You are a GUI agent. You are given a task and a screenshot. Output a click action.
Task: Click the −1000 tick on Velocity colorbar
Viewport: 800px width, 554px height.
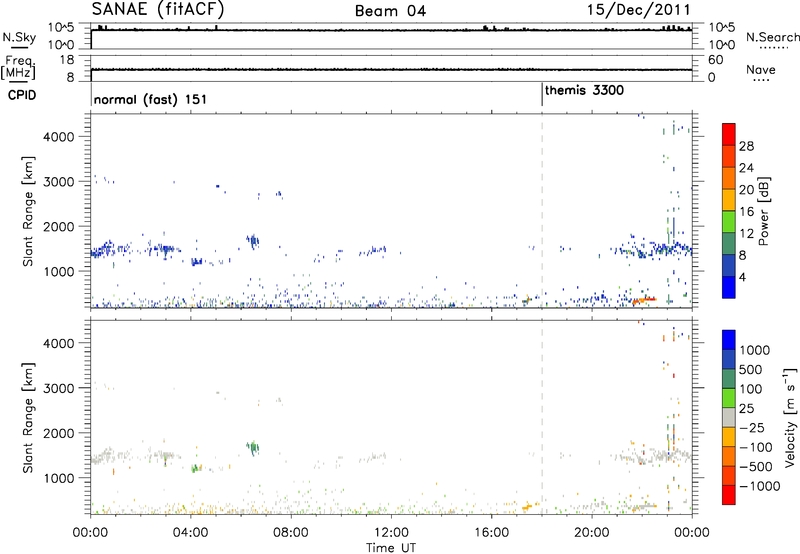[760, 486]
